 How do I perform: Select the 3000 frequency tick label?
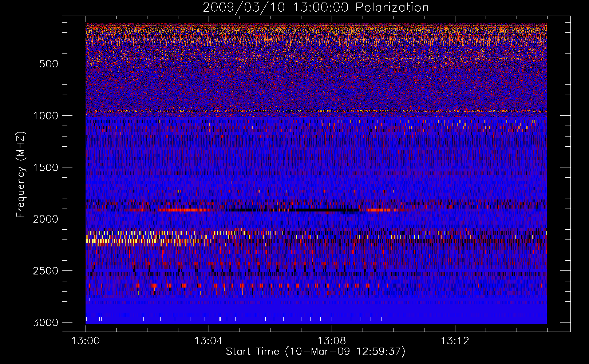coord(46,323)
